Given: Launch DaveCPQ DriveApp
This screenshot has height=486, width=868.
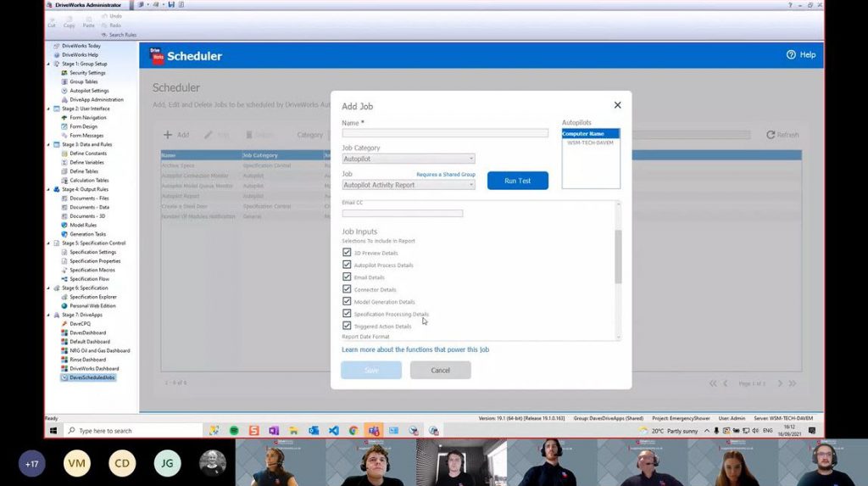Looking at the screenshot, I should click(79, 324).
